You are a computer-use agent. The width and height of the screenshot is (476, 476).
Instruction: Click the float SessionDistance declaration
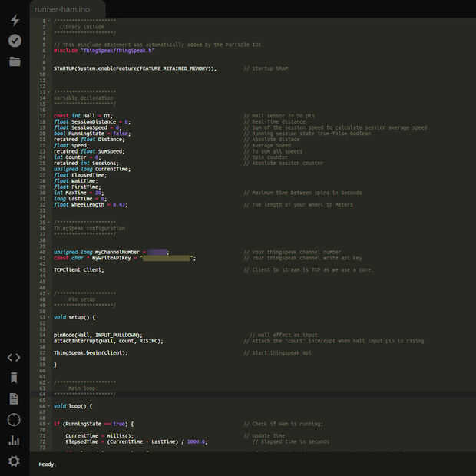(x=92, y=122)
